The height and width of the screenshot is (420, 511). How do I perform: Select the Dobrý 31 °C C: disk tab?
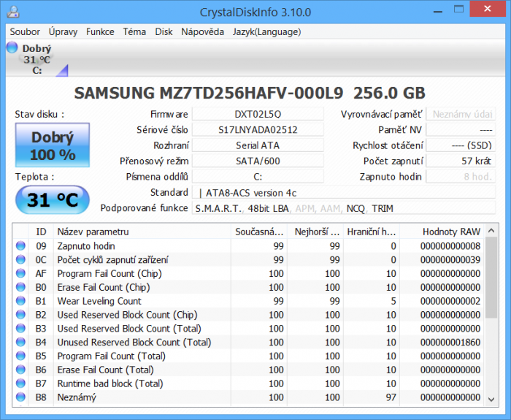(x=36, y=59)
